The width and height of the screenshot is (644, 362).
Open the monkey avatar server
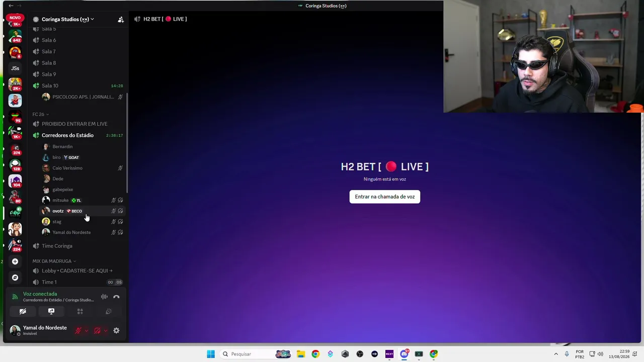tap(15, 229)
